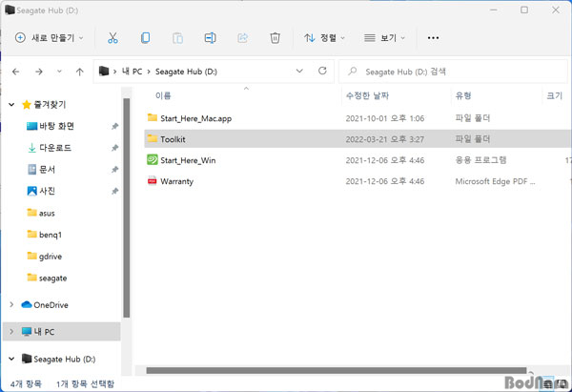Select OneDrive in the sidebar
572x392 pixels.
coord(51,305)
